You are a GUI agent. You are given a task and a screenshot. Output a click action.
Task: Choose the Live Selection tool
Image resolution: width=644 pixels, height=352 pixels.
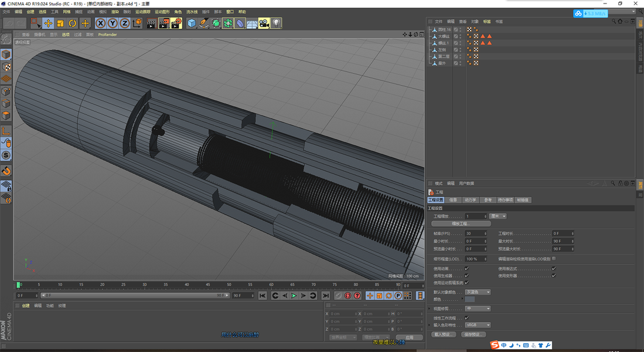click(36, 23)
